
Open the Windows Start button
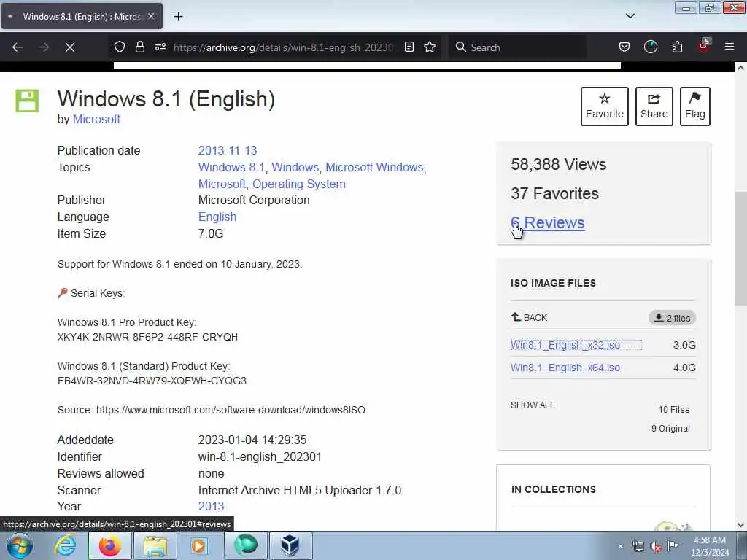[x=20, y=545]
